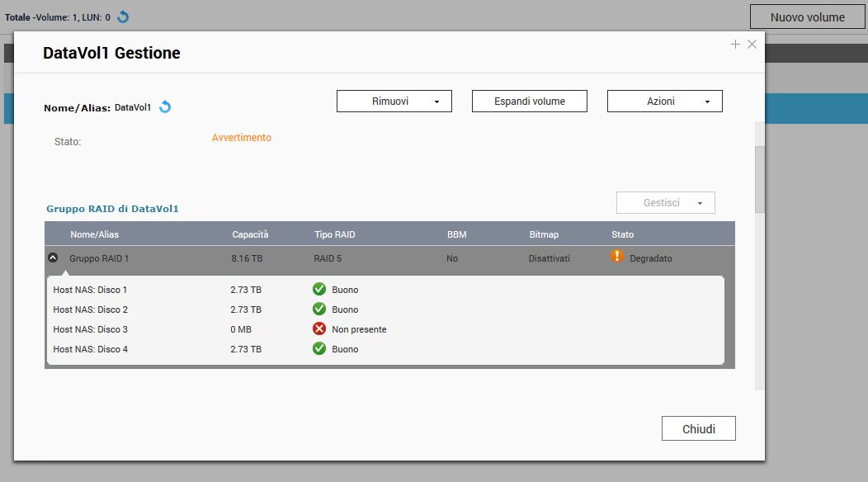Click the Espandi volume button
Screen dimensions: 868x482
(x=530, y=101)
